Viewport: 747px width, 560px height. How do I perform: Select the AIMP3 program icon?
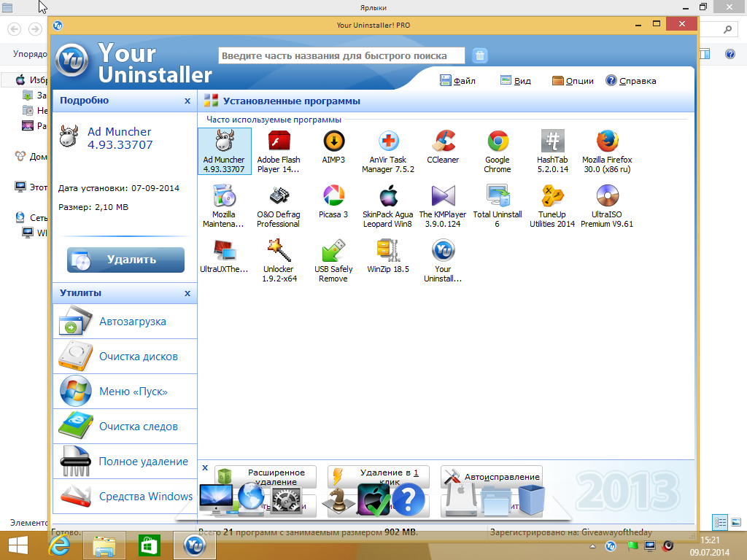(x=333, y=147)
